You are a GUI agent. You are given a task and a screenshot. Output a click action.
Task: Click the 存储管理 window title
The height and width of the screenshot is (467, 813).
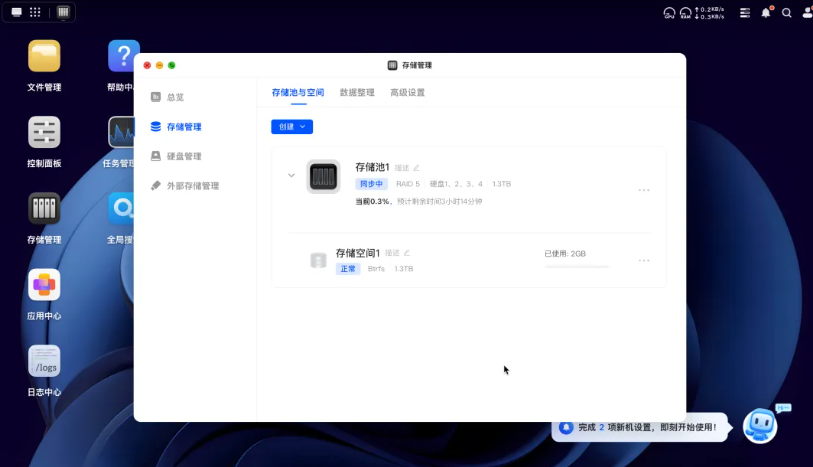coord(417,65)
